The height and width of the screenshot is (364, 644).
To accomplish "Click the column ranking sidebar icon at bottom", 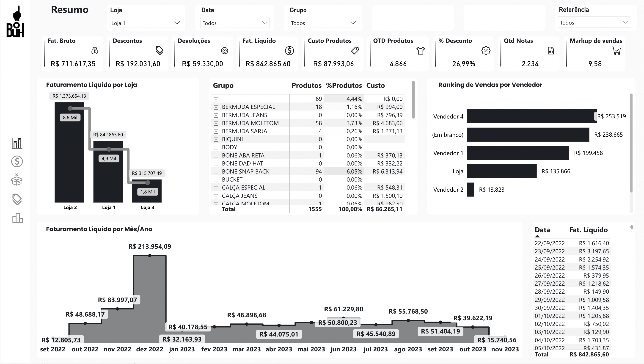I will click(x=17, y=218).
